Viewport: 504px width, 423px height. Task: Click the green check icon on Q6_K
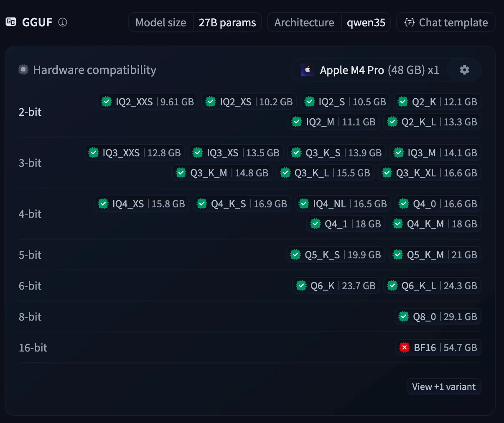[301, 285]
